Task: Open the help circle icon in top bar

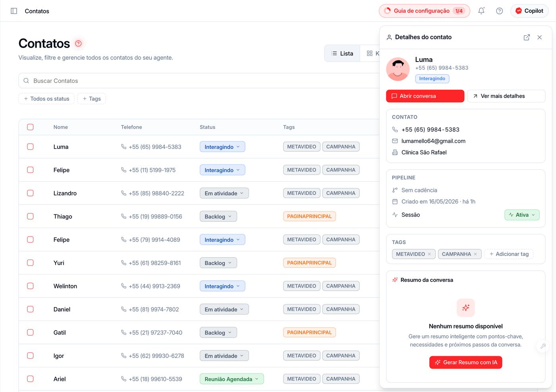Action: click(x=500, y=11)
